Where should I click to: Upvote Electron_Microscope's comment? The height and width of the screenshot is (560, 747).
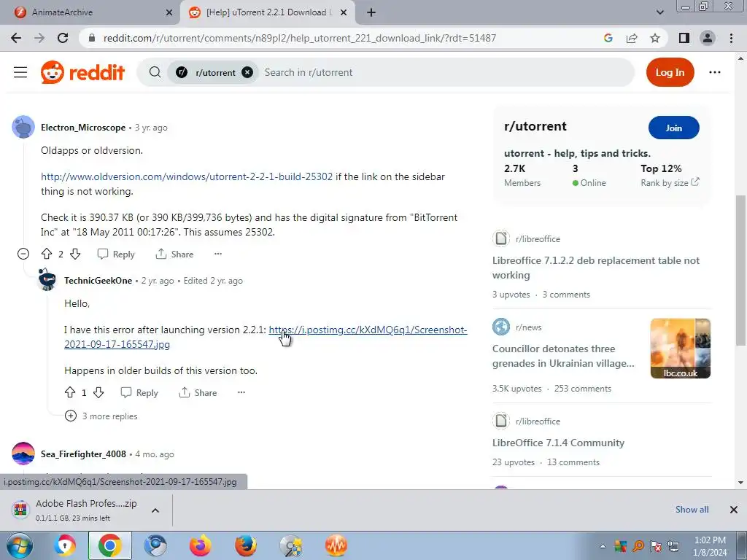pyautogui.click(x=47, y=254)
